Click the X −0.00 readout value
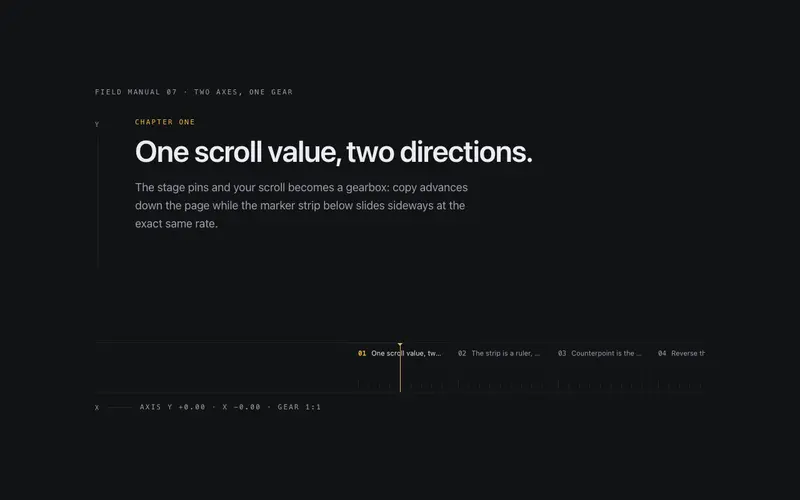The image size is (800, 500). (x=241, y=407)
